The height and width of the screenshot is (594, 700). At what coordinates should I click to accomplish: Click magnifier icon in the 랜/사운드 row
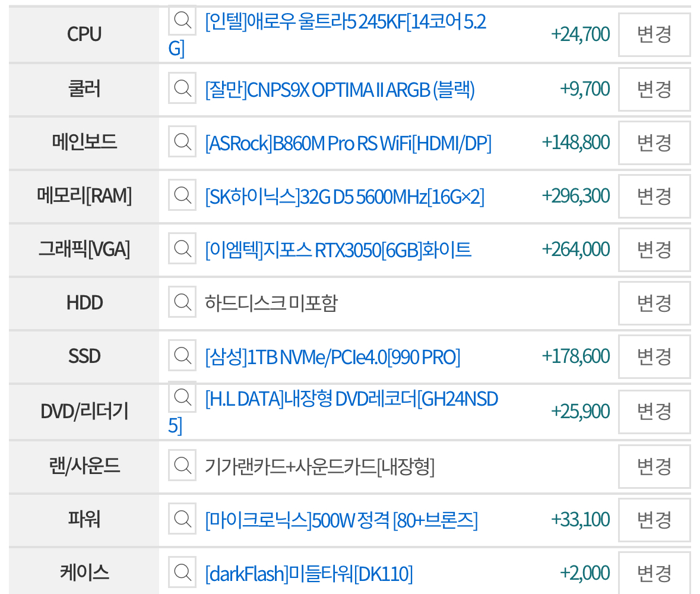182,465
